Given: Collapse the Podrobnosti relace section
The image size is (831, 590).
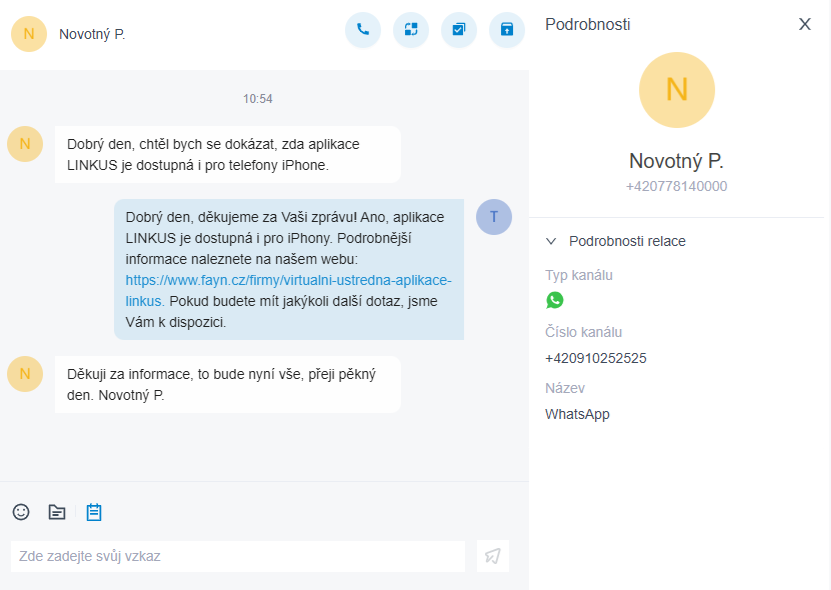Looking at the screenshot, I should point(551,241).
